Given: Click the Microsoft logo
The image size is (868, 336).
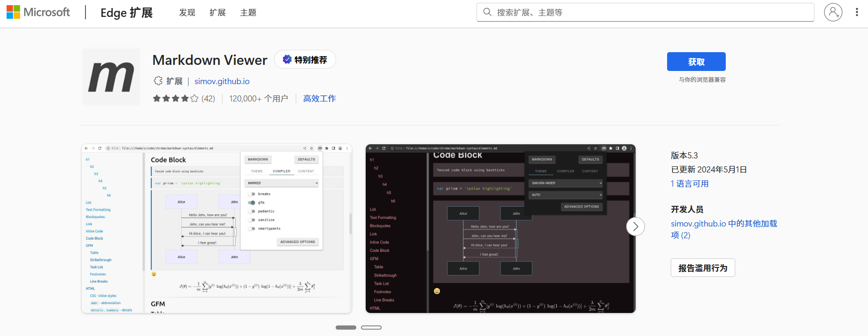Looking at the screenshot, I should [x=38, y=12].
